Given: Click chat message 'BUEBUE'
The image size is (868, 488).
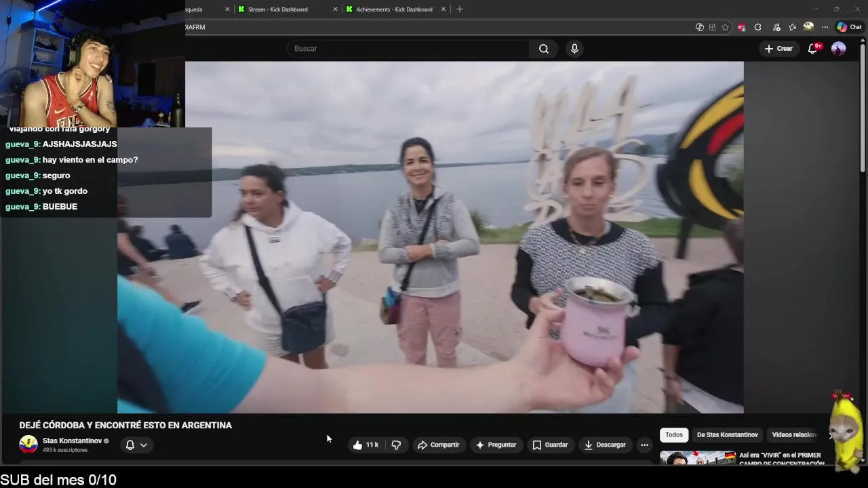Looking at the screenshot, I should 60,207.
